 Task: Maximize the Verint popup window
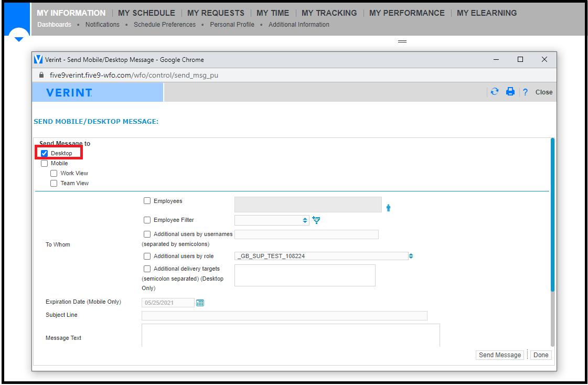[x=520, y=60]
